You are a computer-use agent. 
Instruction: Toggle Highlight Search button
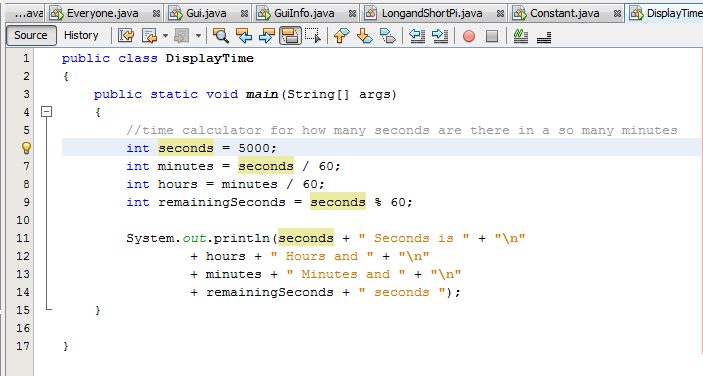coord(290,35)
